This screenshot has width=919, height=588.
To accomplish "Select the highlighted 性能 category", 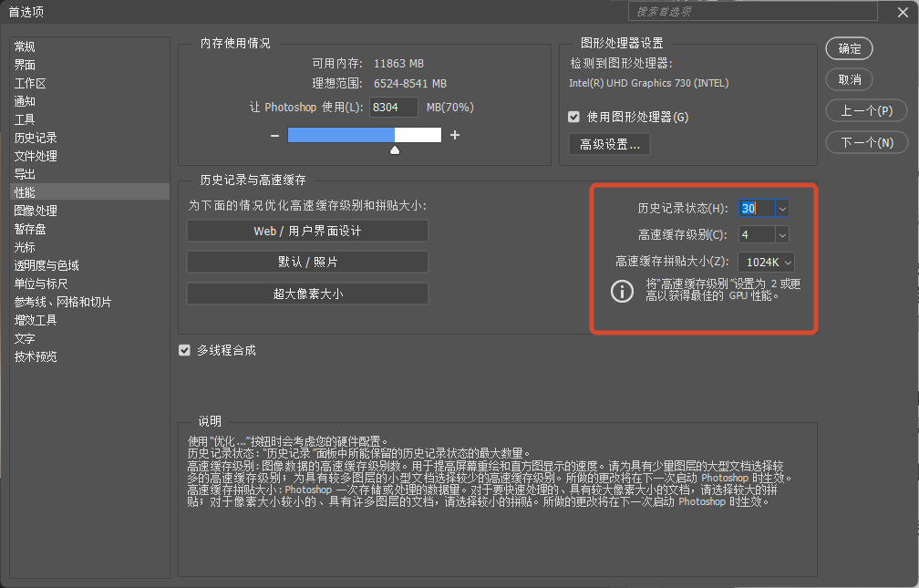I will click(89, 192).
